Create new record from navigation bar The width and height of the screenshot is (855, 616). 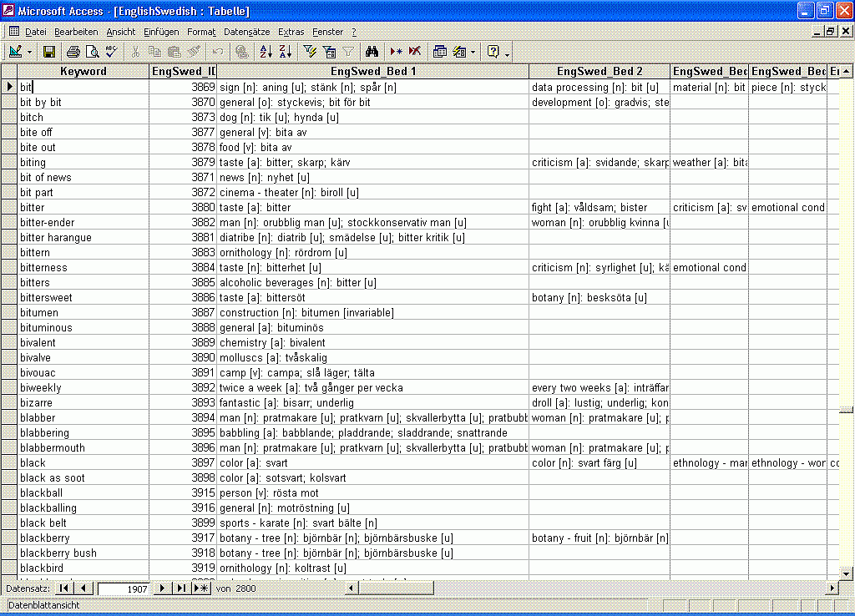tap(202, 588)
